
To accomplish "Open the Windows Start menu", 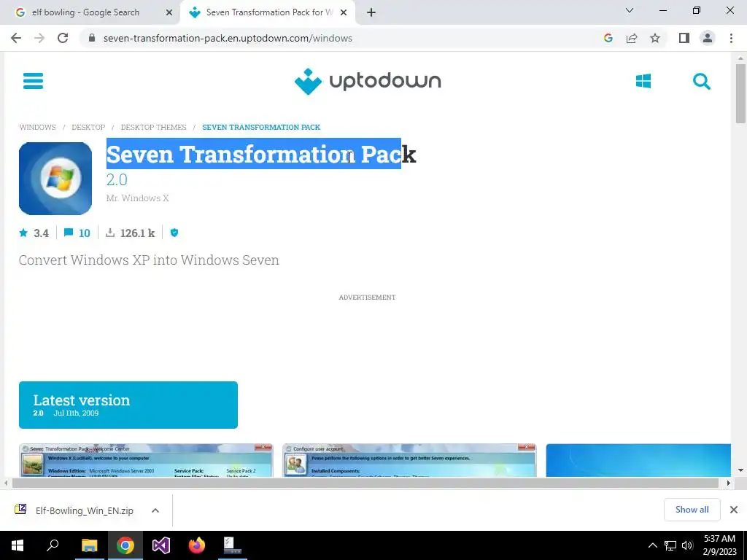I will coord(18,545).
